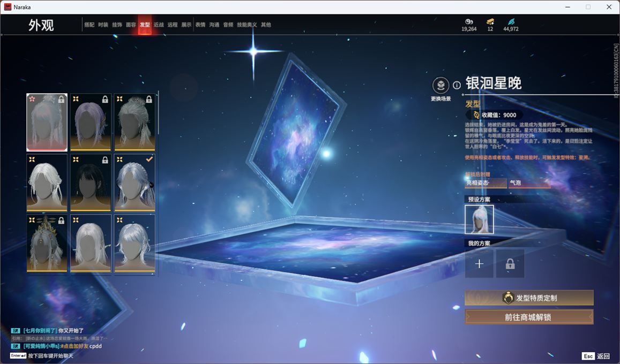Switch to the 技能奥义 tab

click(x=247, y=25)
